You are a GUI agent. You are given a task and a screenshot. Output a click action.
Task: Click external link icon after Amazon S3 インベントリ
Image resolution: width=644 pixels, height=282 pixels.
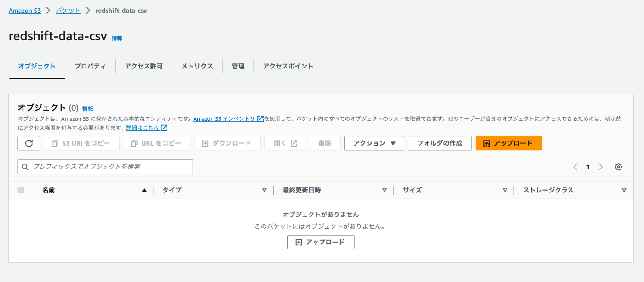260,118
